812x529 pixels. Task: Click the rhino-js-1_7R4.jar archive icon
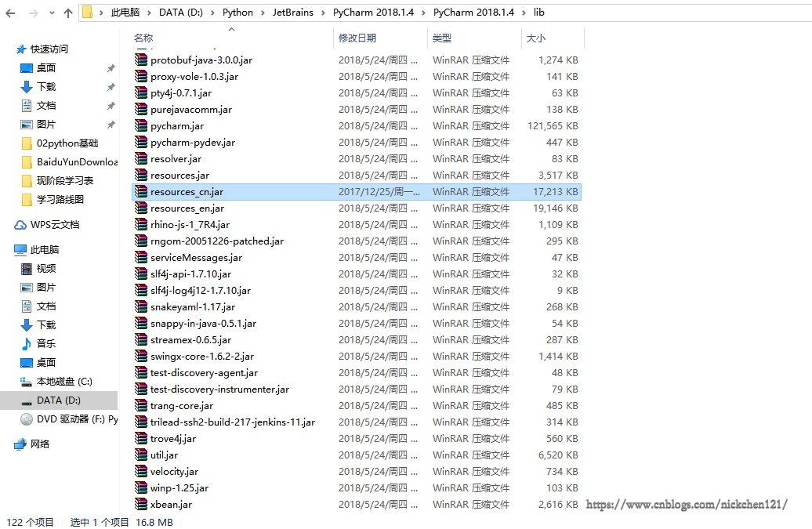pyautogui.click(x=141, y=224)
